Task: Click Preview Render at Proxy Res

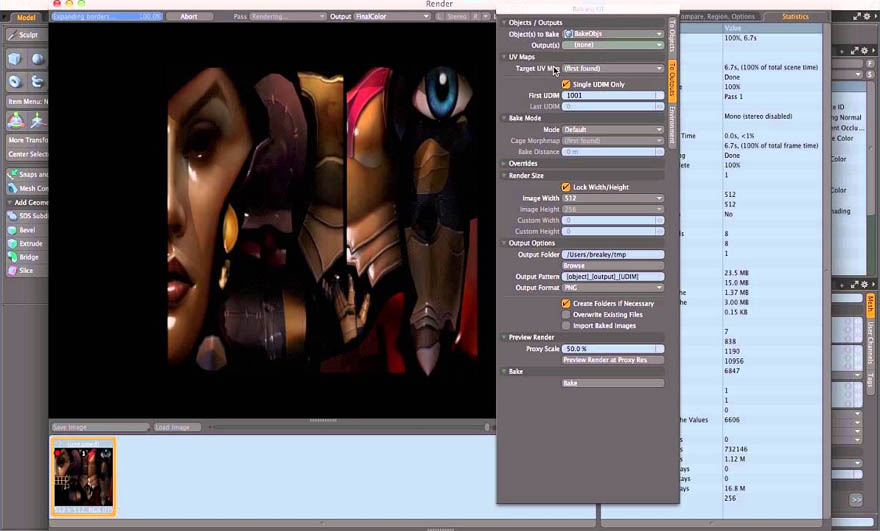Action: (613, 360)
